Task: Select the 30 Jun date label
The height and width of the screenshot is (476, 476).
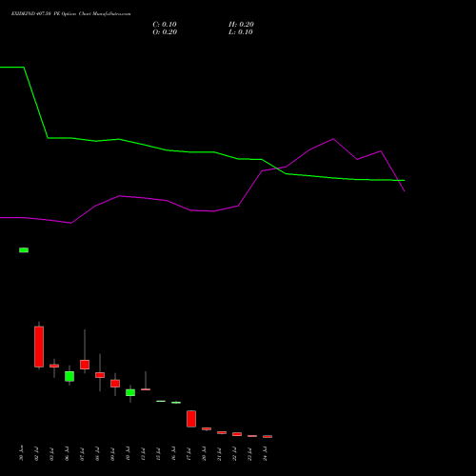Action: [21, 453]
